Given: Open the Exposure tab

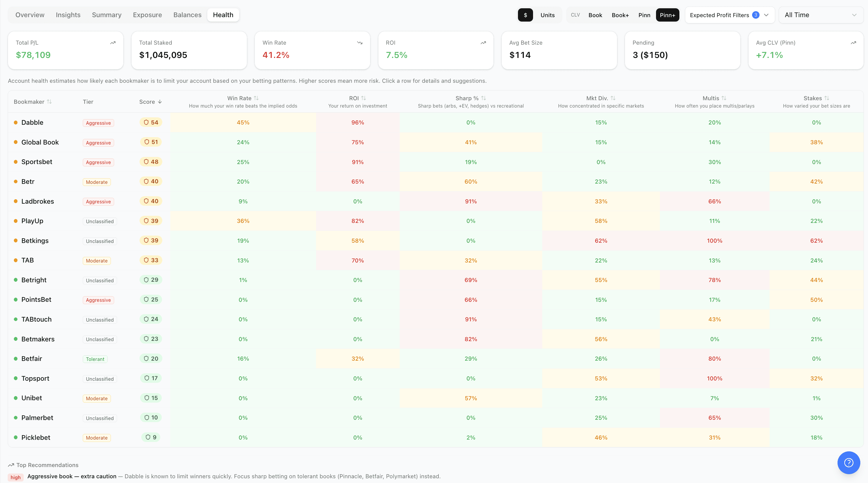Looking at the screenshot, I should tap(147, 15).
